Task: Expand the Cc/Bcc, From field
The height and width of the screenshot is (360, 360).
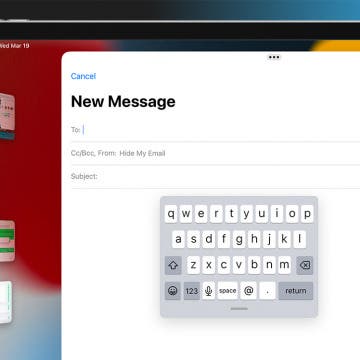Action: [215, 153]
